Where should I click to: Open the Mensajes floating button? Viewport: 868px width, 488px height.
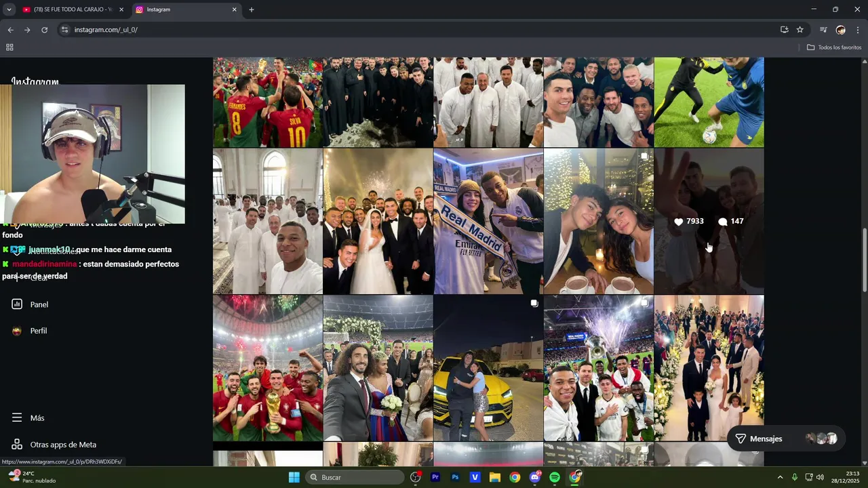coord(787,439)
